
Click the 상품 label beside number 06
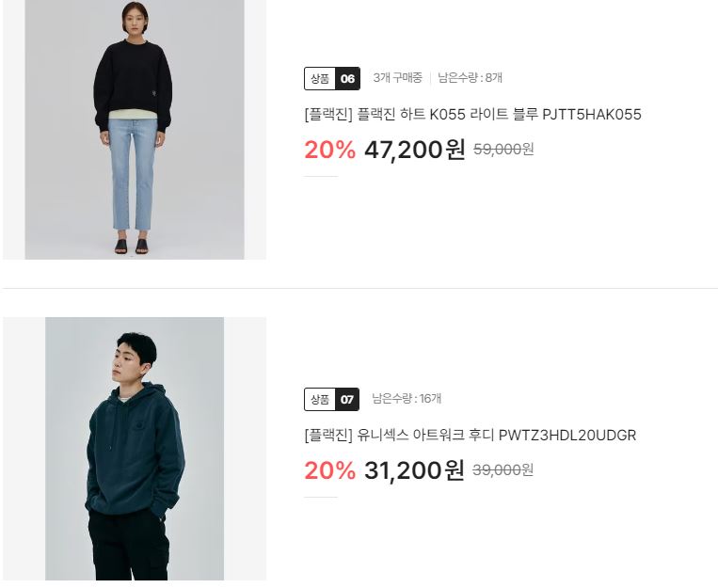click(x=320, y=79)
